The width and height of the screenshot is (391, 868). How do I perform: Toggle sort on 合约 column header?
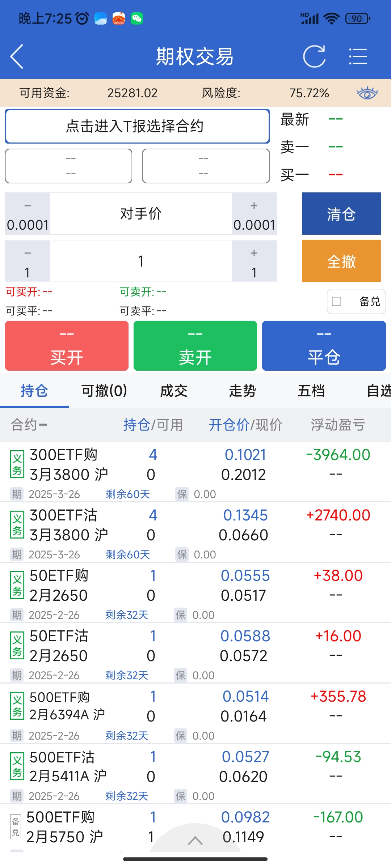tap(29, 425)
